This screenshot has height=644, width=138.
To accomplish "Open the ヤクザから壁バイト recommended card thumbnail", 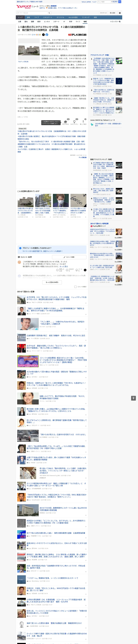I will pos(78,200).
